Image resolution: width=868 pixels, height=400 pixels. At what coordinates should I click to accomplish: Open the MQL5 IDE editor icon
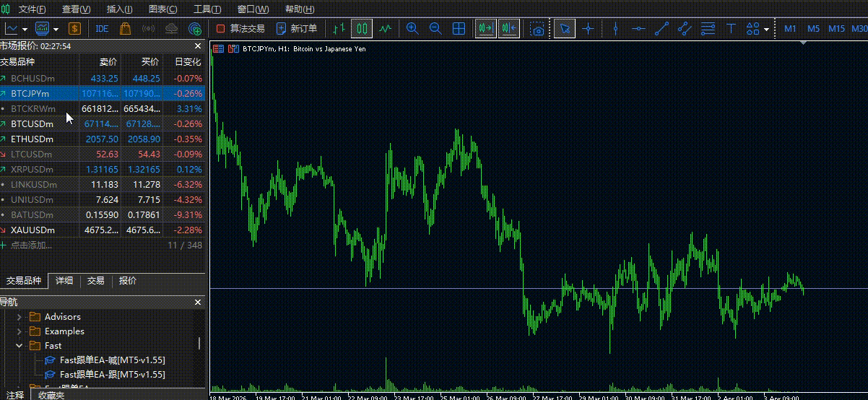coord(102,29)
